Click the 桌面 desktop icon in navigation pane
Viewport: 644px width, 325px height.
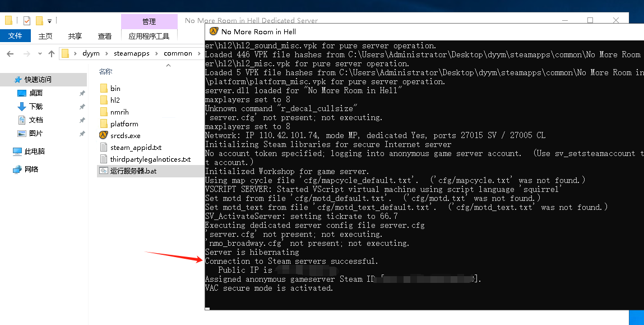(x=22, y=93)
